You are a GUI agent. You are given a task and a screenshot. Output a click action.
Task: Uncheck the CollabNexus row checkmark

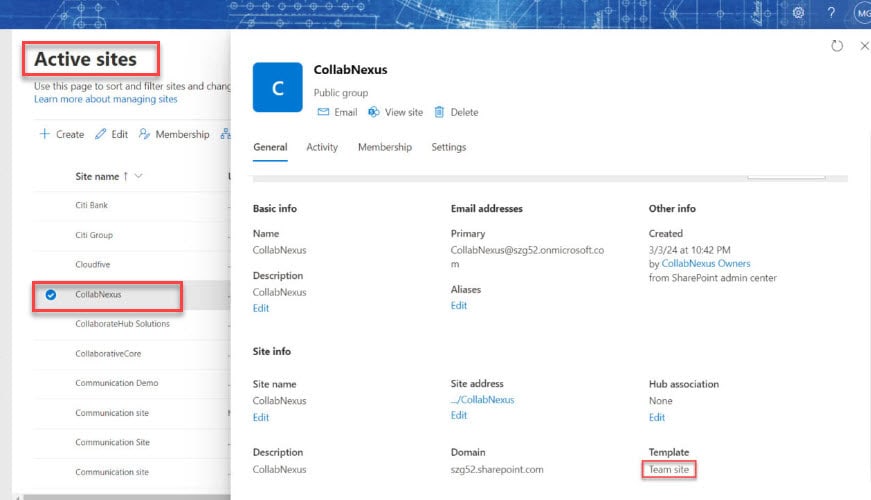(x=51, y=294)
